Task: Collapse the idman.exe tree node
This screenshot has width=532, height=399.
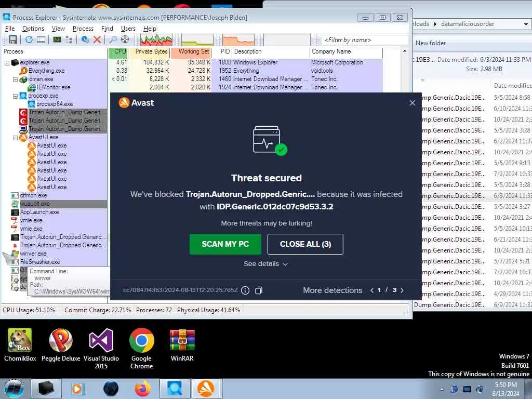Action: point(15,79)
